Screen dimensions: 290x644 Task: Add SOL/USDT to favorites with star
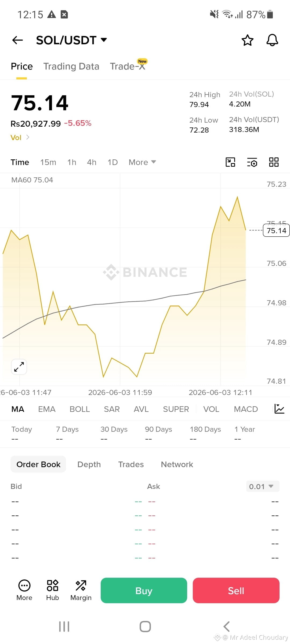click(247, 40)
